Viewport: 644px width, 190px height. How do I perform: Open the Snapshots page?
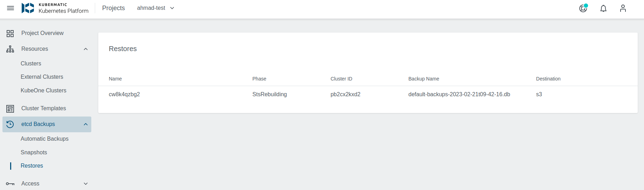(34, 153)
